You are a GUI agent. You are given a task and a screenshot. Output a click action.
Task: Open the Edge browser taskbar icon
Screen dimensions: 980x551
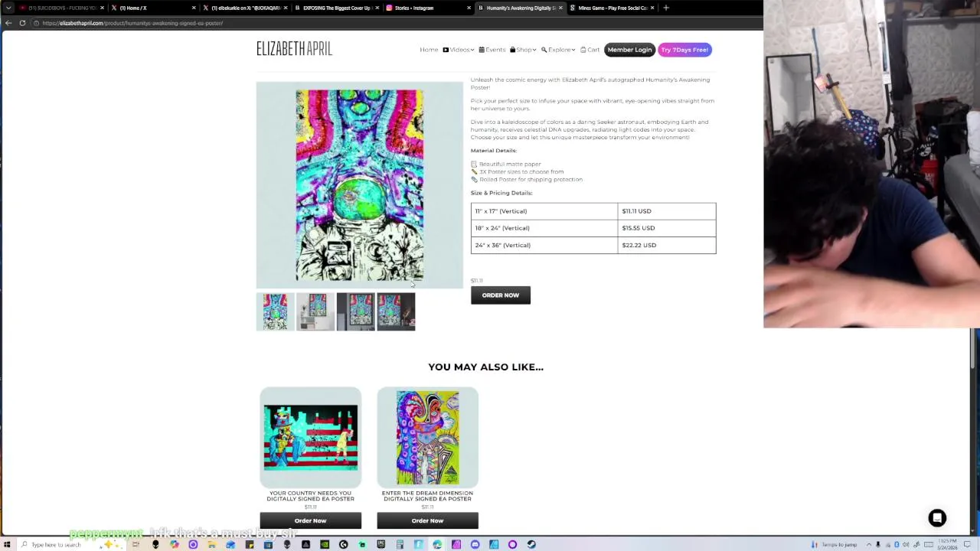pos(437,544)
